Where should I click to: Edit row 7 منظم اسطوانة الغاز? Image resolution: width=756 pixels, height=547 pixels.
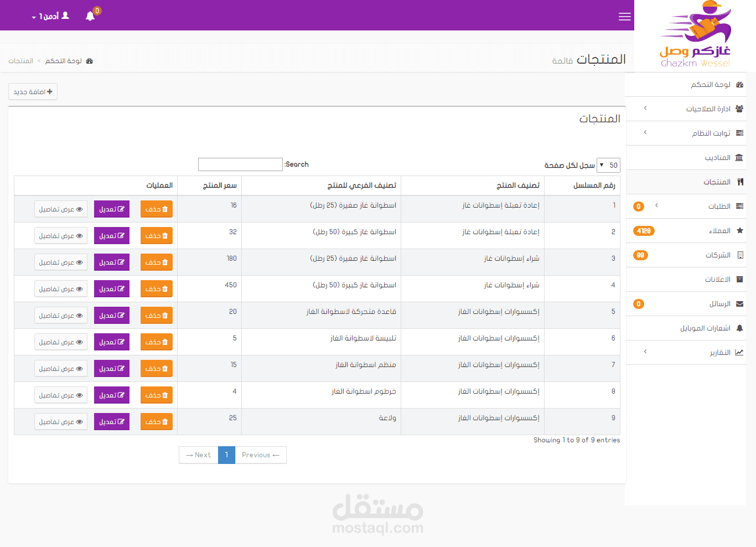tap(112, 369)
